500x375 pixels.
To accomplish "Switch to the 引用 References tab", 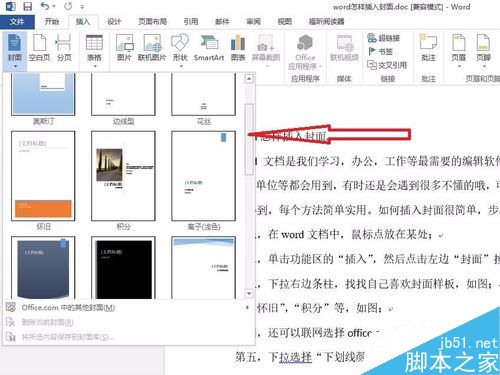I will tap(191, 22).
